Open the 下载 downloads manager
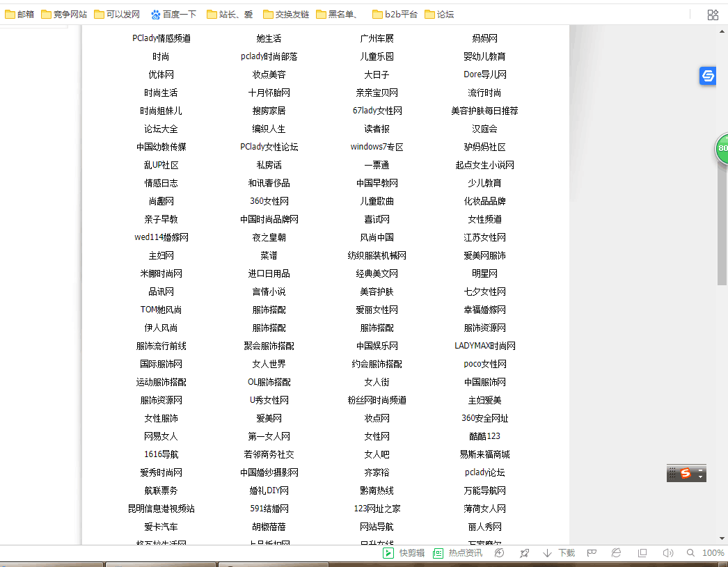Image resolution: width=728 pixels, height=567 pixels. (x=559, y=552)
